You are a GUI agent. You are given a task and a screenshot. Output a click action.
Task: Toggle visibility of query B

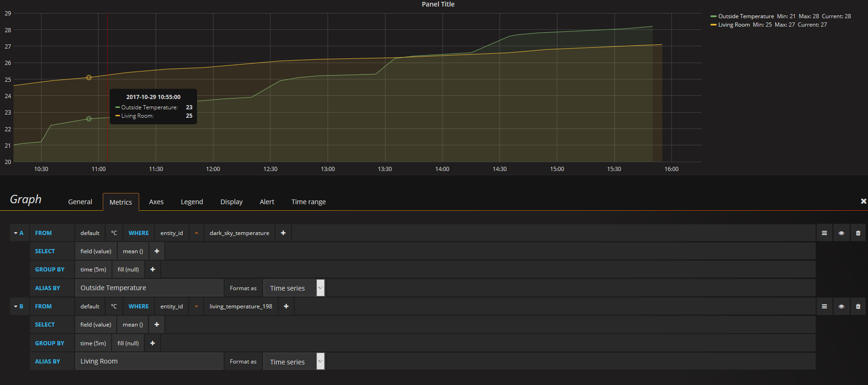841,307
